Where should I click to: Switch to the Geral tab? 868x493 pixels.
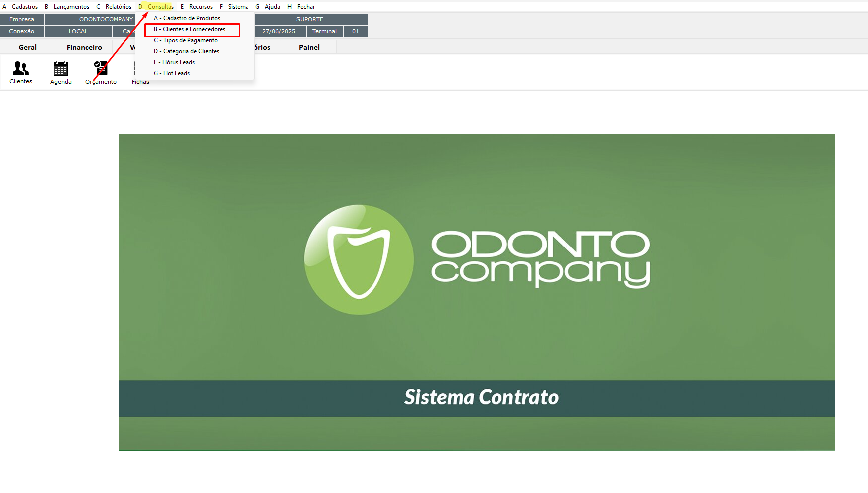pyautogui.click(x=28, y=47)
